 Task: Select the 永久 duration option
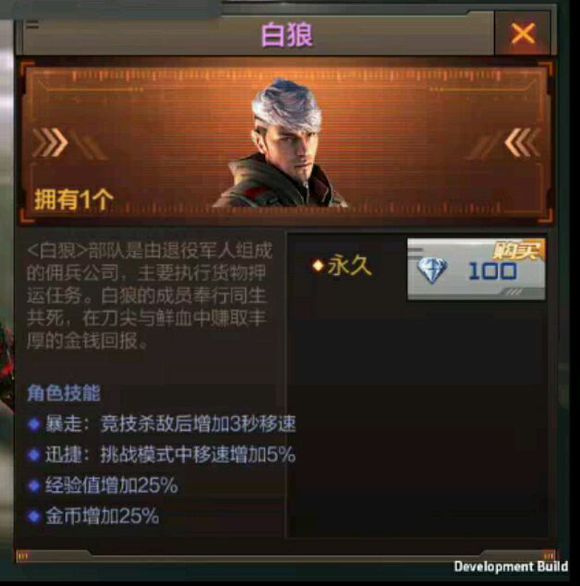[x=349, y=266]
